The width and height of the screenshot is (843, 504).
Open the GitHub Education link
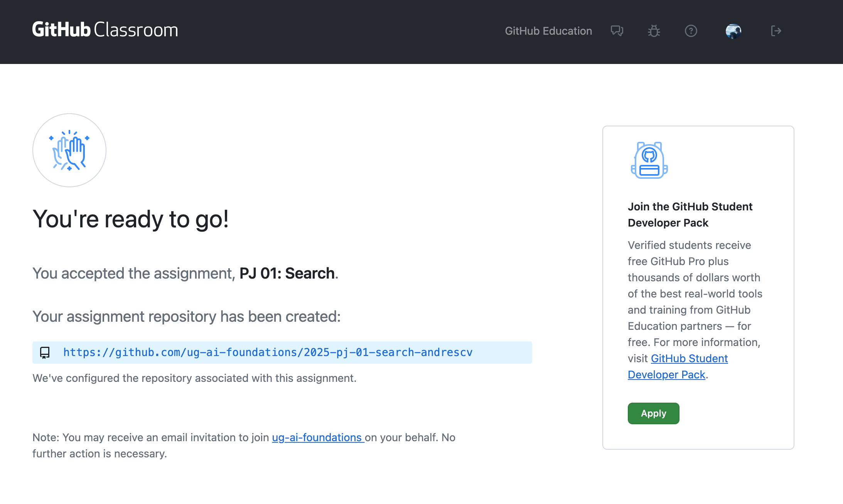pyautogui.click(x=548, y=31)
